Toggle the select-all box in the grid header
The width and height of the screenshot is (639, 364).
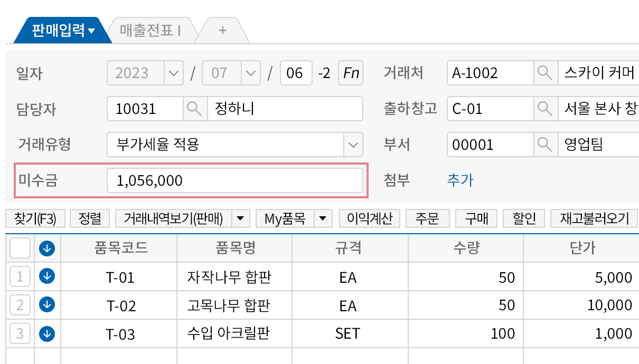[x=20, y=248]
